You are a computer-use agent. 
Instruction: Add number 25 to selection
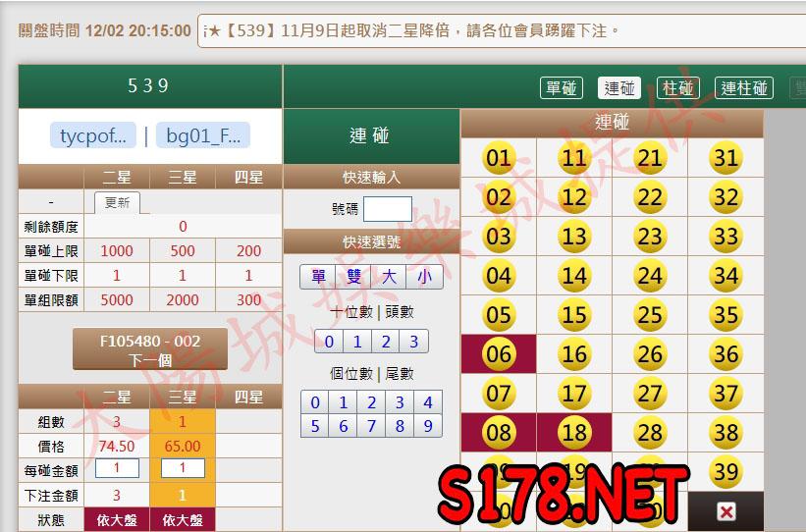[x=650, y=314]
